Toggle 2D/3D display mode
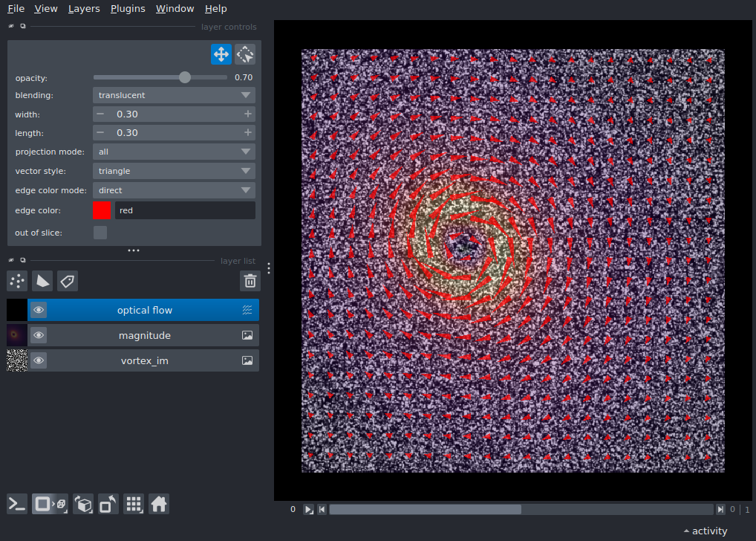Screen dimensions: 756x541 [x=50, y=504]
